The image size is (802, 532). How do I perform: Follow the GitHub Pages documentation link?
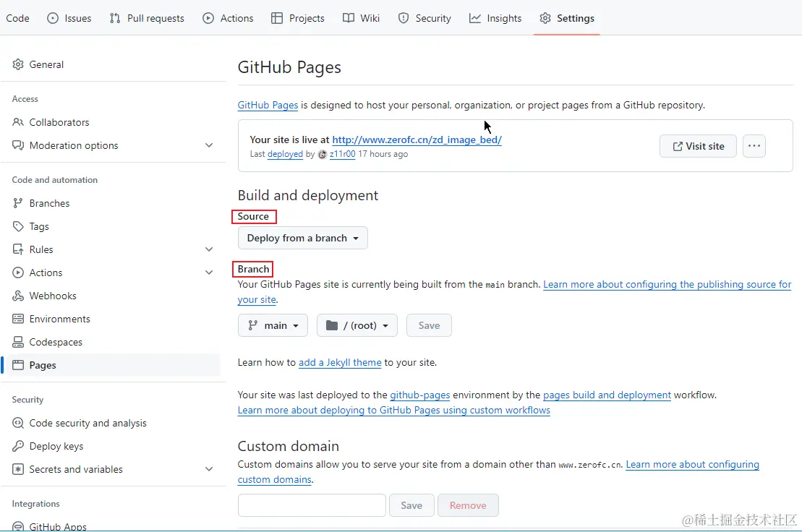(268, 106)
